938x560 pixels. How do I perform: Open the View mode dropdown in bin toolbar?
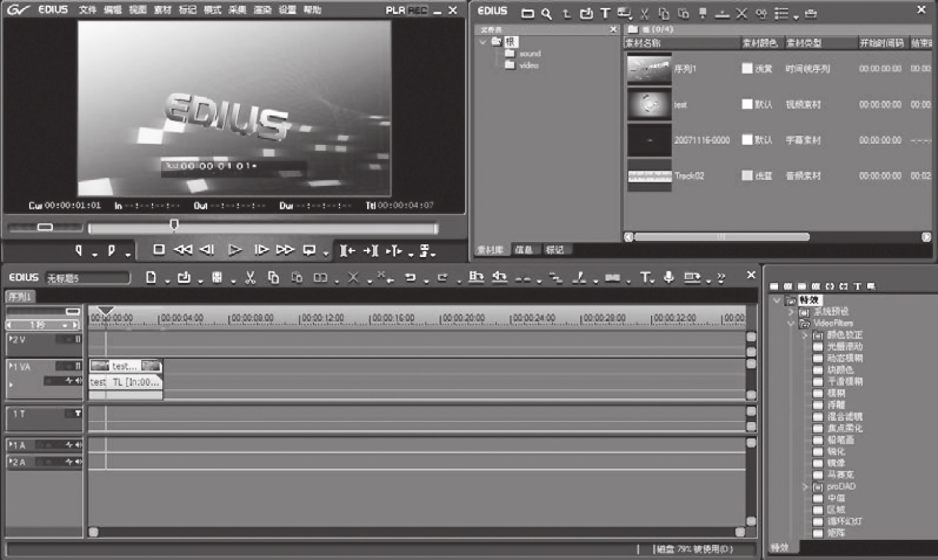click(796, 17)
